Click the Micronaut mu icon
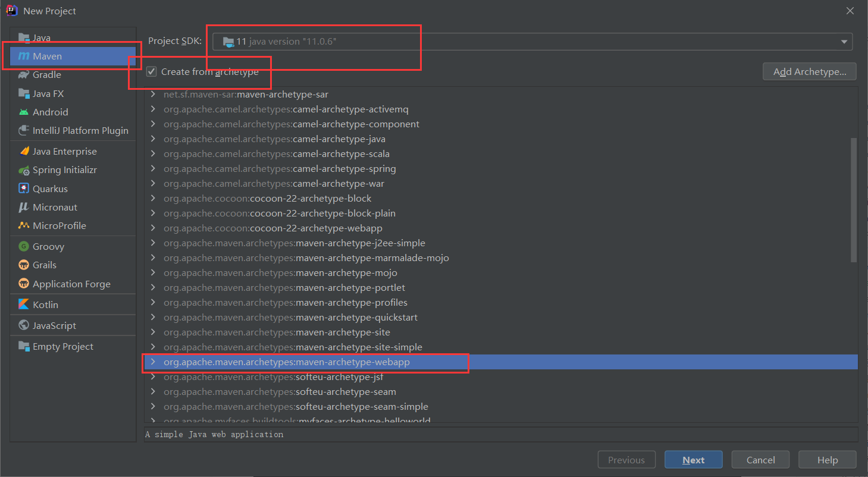The height and width of the screenshot is (477, 868). pos(24,207)
